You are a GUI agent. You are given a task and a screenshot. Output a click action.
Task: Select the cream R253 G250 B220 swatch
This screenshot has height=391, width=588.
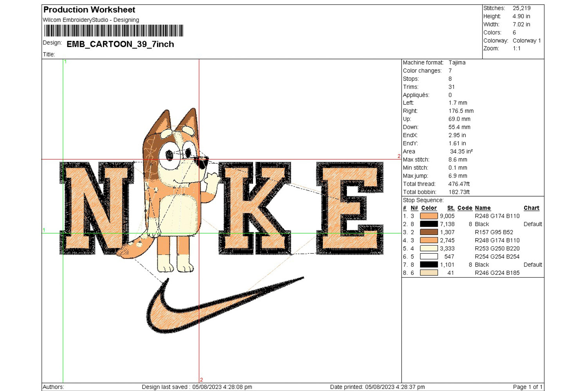pyautogui.click(x=429, y=248)
